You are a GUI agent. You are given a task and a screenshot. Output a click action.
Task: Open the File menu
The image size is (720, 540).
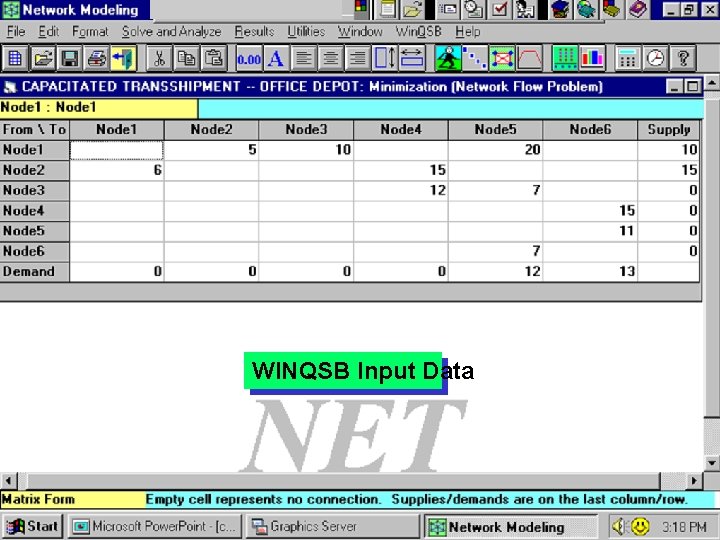tap(16, 32)
